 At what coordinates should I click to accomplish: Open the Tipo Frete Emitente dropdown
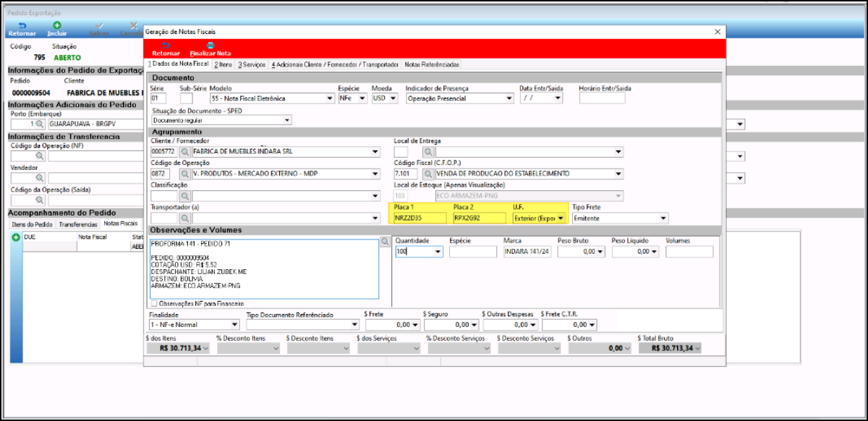click(x=663, y=218)
